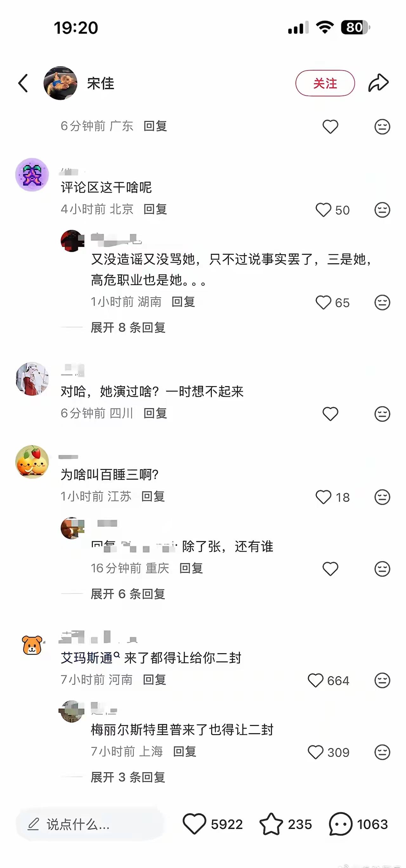
Task: Tap the share arrow icon
Action: [x=378, y=83]
